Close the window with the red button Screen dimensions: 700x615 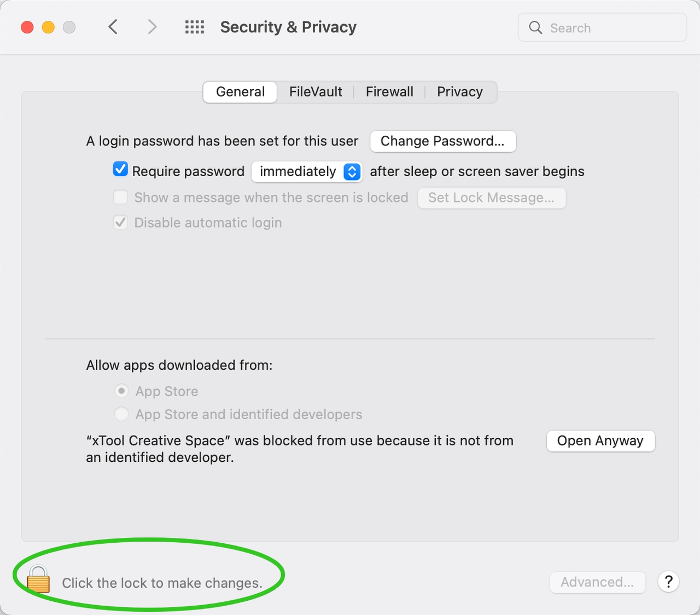[x=27, y=27]
